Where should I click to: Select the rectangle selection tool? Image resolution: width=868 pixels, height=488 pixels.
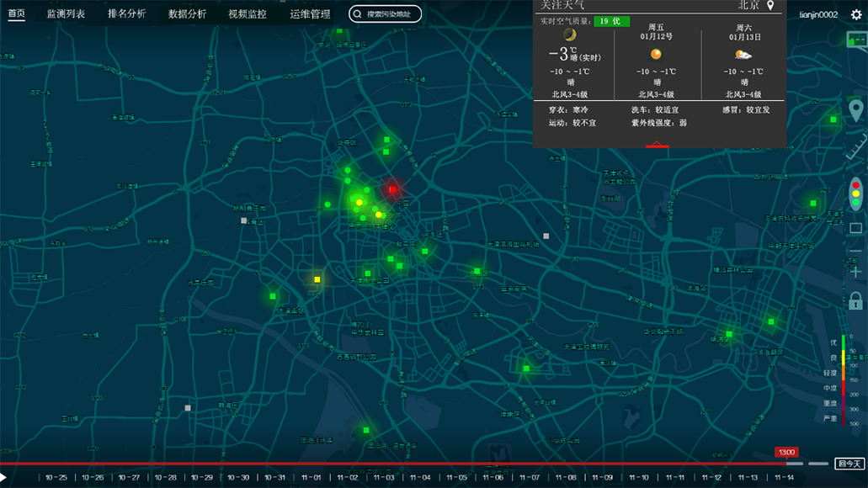[x=856, y=228]
